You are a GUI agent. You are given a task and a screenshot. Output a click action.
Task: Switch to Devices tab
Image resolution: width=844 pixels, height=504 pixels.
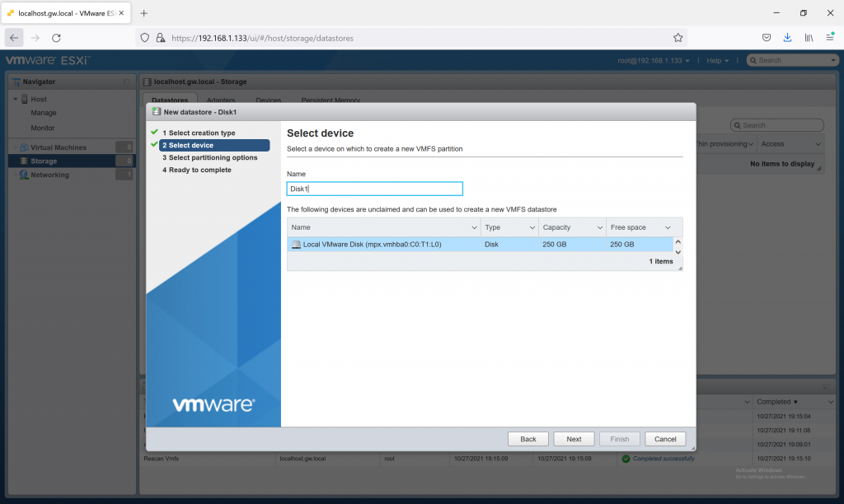tap(268, 100)
